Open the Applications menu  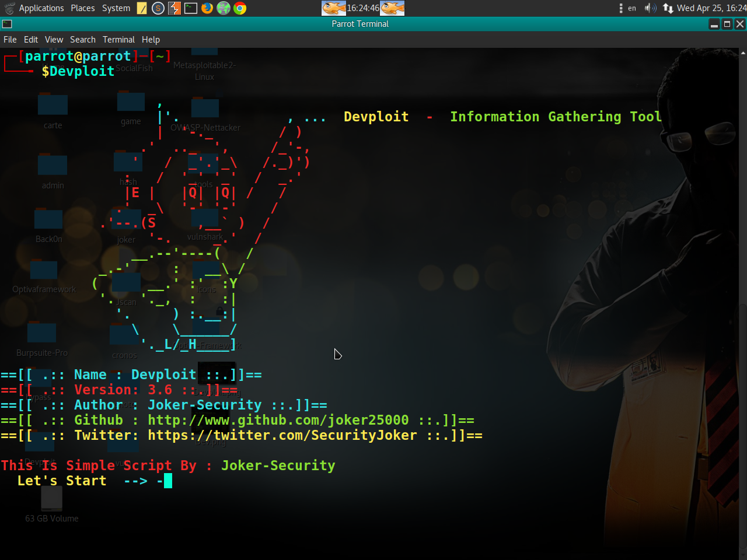41,8
